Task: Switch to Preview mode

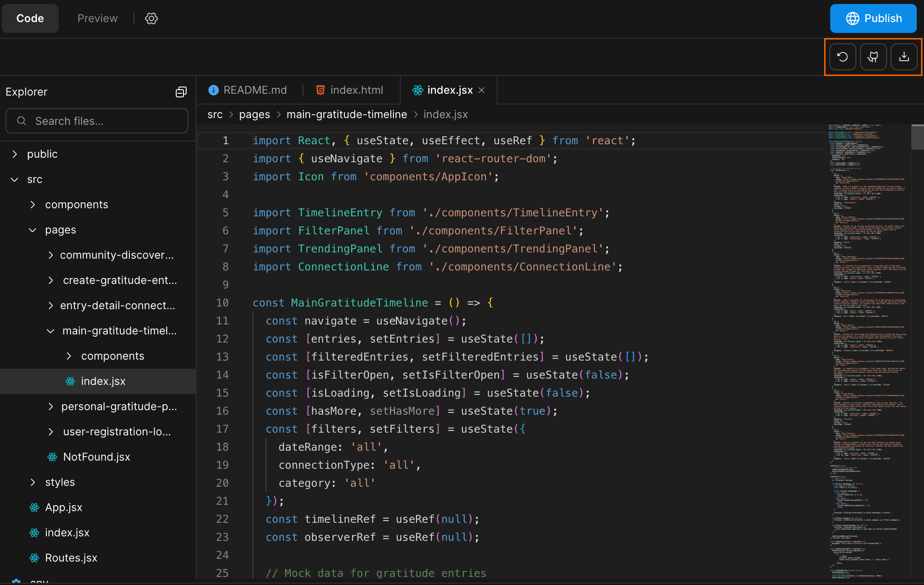Action: pos(97,18)
